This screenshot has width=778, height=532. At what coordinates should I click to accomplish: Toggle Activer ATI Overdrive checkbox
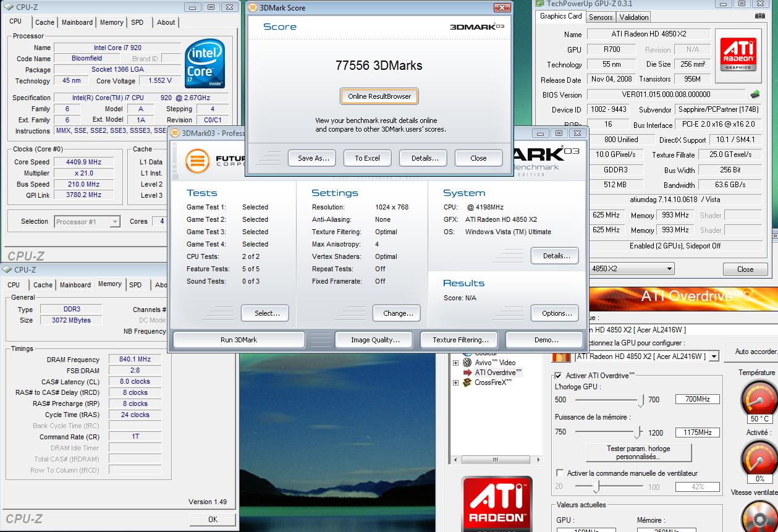(559, 376)
